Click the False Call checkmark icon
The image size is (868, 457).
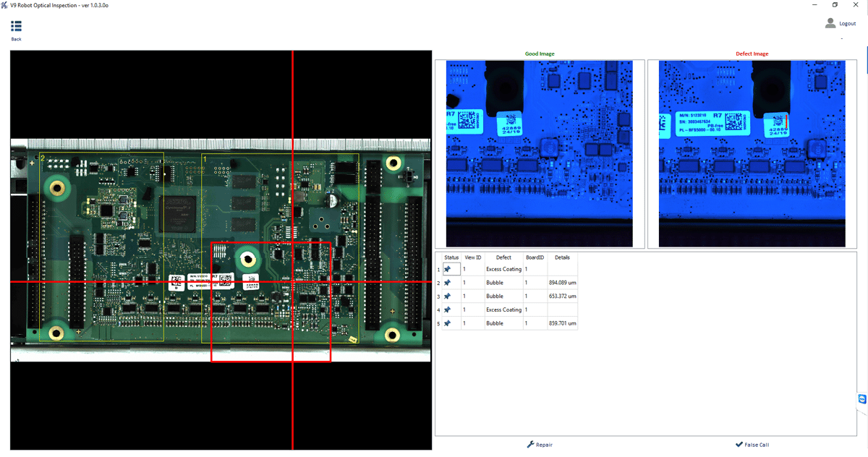[x=739, y=445]
